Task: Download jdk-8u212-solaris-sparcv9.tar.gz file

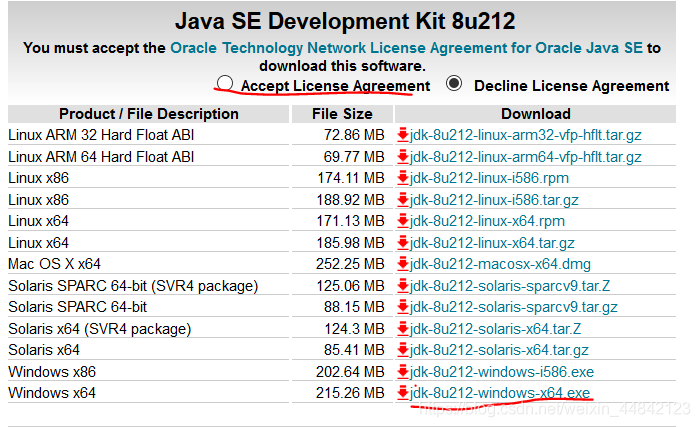Action: click(513, 307)
